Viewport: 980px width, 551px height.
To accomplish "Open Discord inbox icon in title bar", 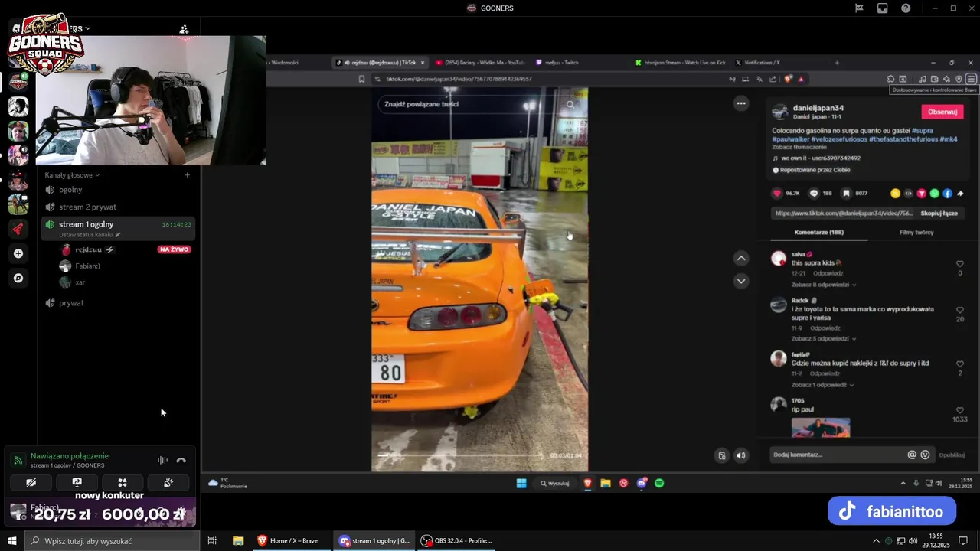I will 883,8.
